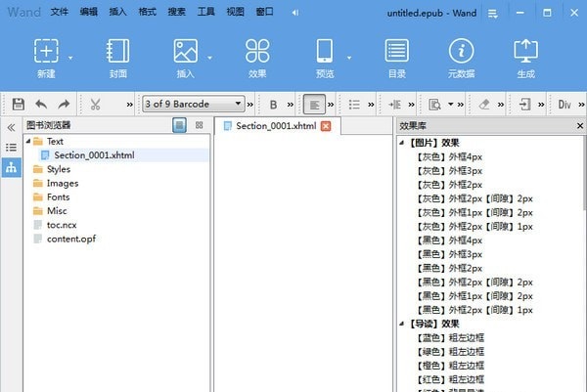Toggle book browser thumbnail grid view
Viewport: 587px width, 392px height.
(x=200, y=125)
